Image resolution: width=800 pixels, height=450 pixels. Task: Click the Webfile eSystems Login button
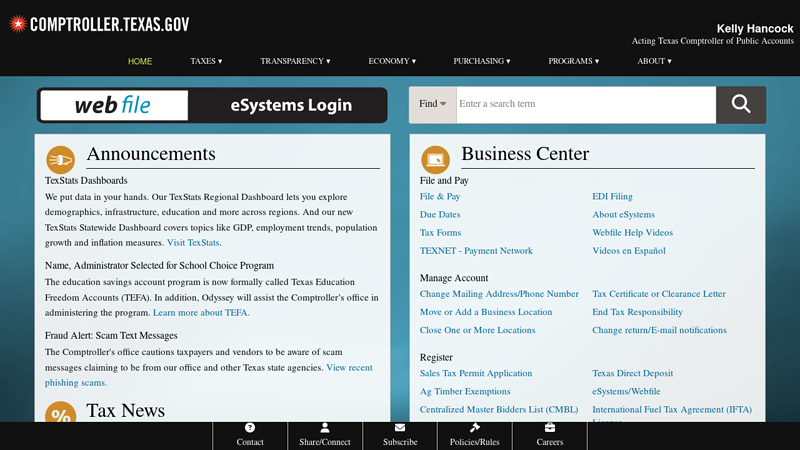212,105
